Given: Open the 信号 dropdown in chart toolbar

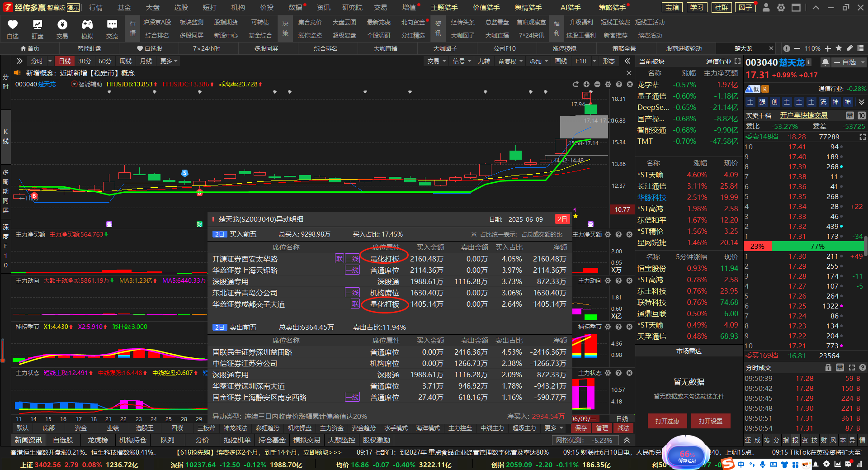Looking at the screenshot, I should click(x=462, y=61).
